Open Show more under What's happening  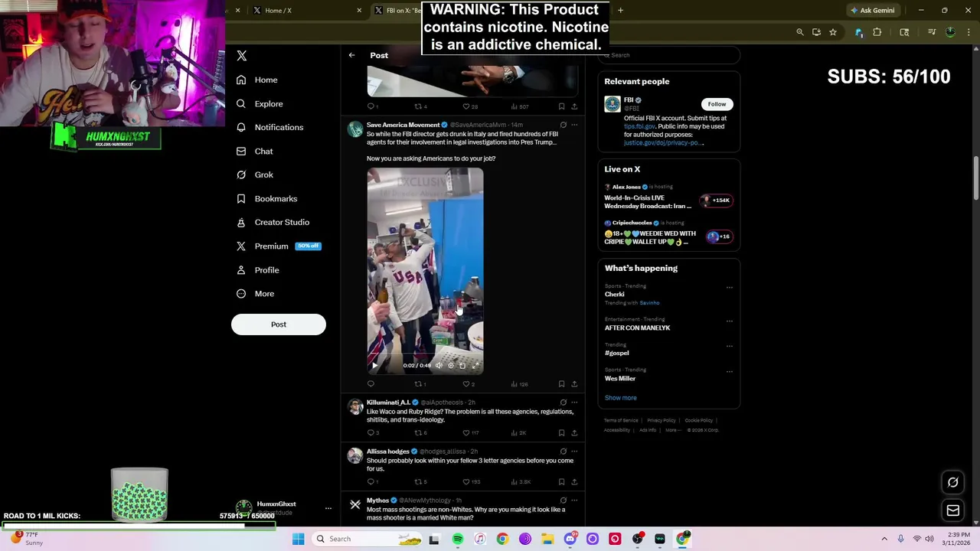[x=620, y=398]
